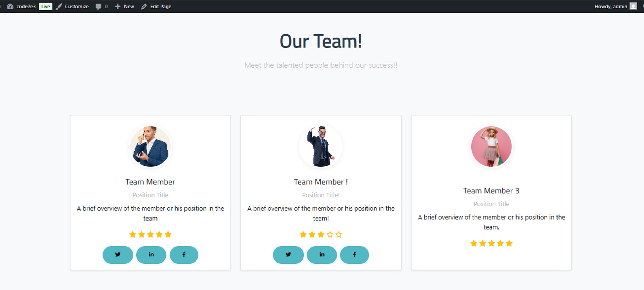The width and height of the screenshot is (644, 290).
Task: Open Customize in admin bar
Action: point(77,6)
